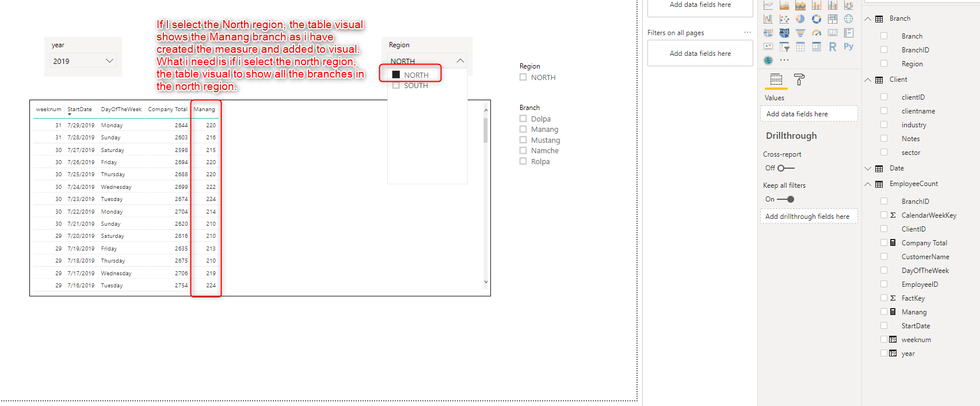The image size is (980, 406).
Task: Sort table by StartDate column header
Action: tap(79, 109)
